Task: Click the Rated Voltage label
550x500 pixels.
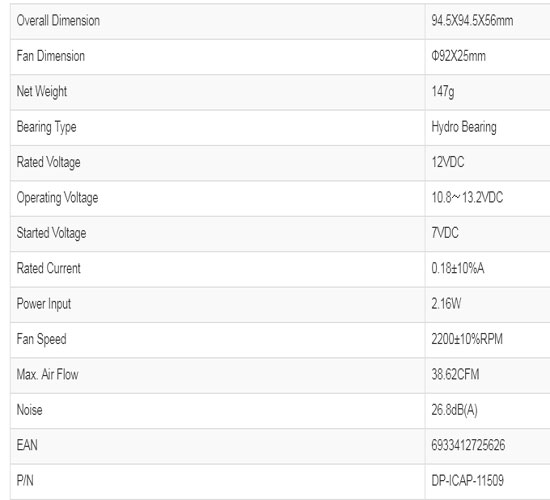Action: (48, 162)
